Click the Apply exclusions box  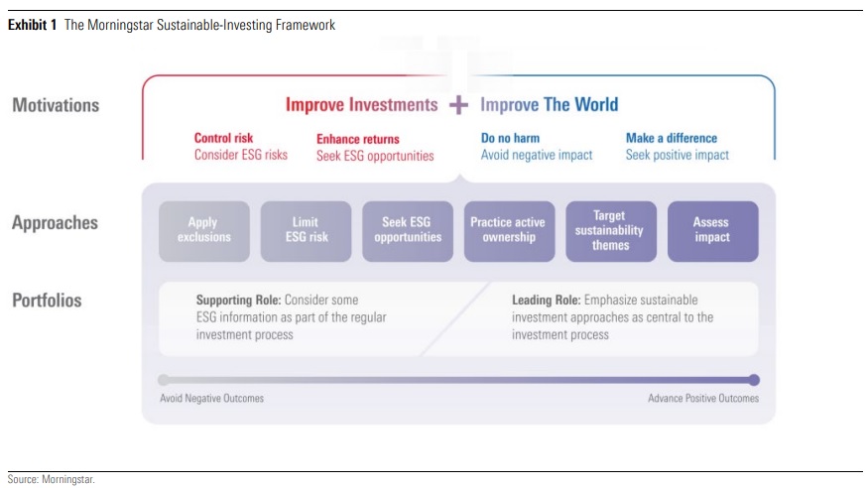point(203,230)
